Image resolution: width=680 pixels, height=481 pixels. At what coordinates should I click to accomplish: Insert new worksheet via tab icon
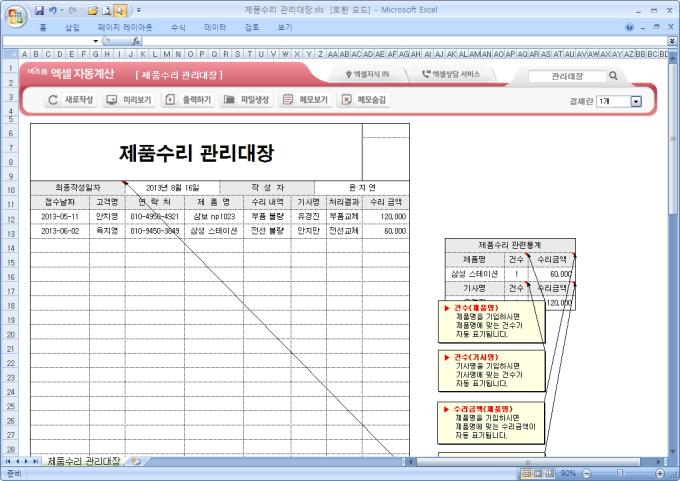click(x=136, y=461)
